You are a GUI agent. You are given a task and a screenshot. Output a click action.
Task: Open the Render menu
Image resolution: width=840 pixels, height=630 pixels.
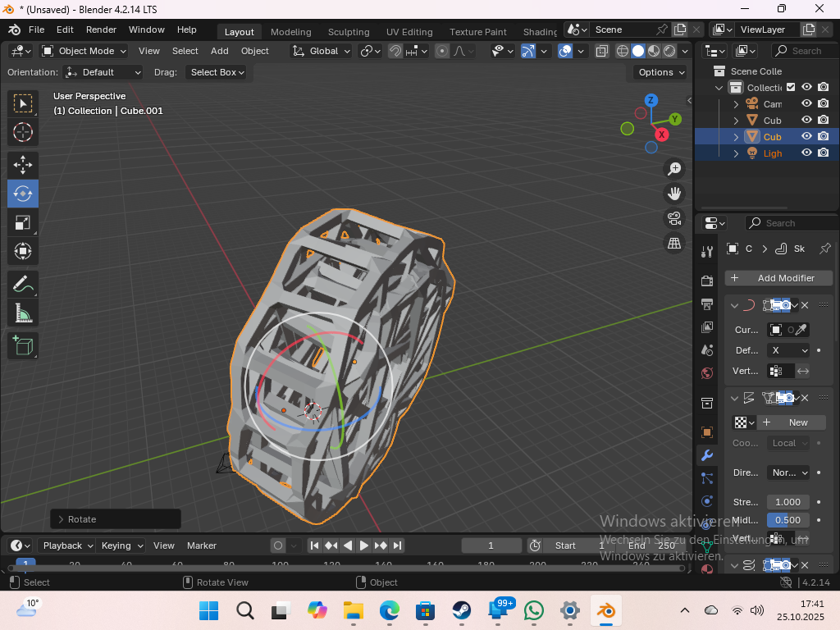pyautogui.click(x=101, y=30)
